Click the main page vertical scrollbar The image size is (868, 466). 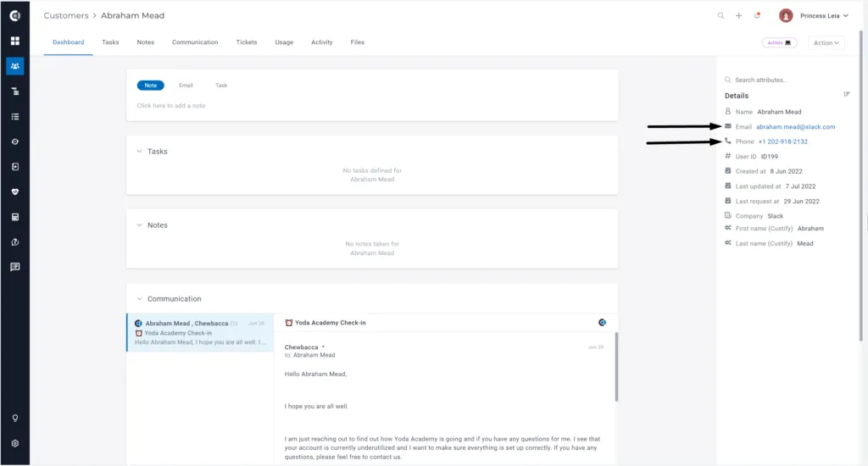[861, 186]
